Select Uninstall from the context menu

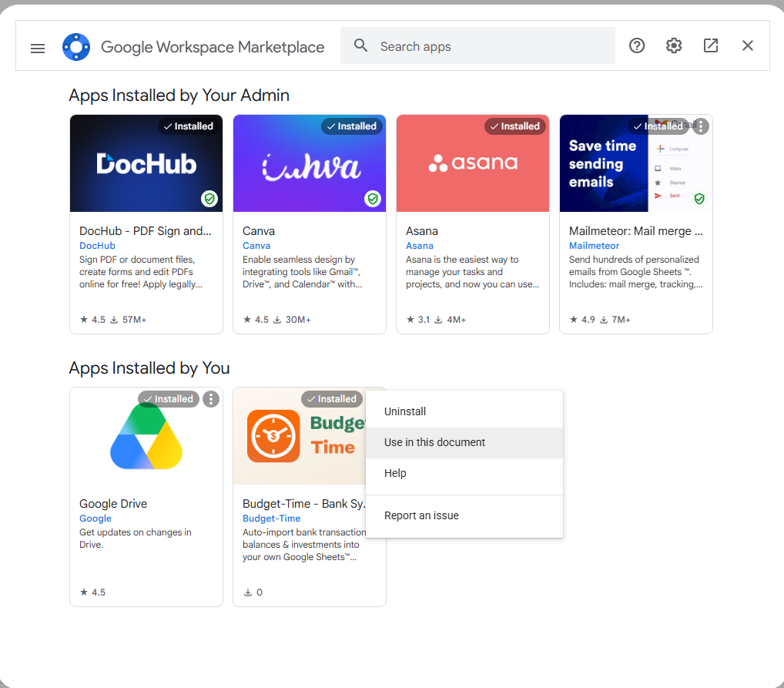pyautogui.click(x=464, y=411)
